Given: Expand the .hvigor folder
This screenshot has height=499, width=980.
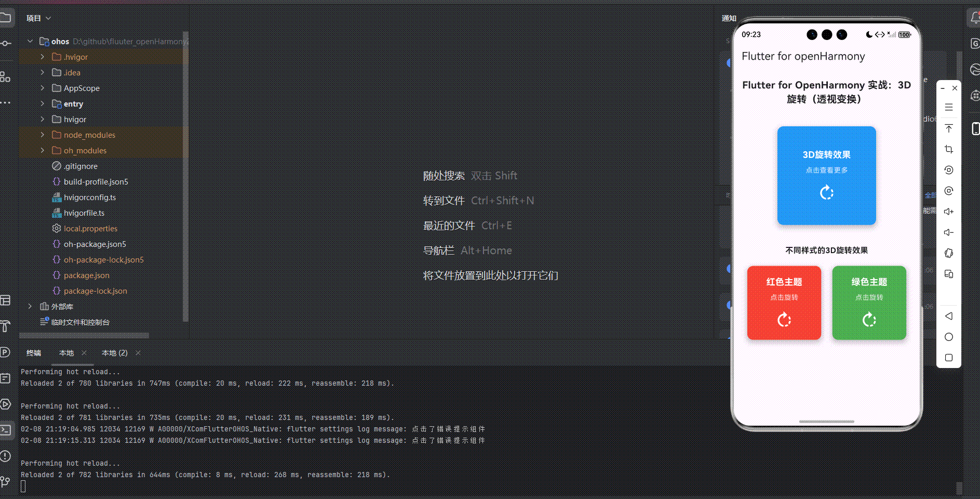Looking at the screenshot, I should tap(43, 57).
